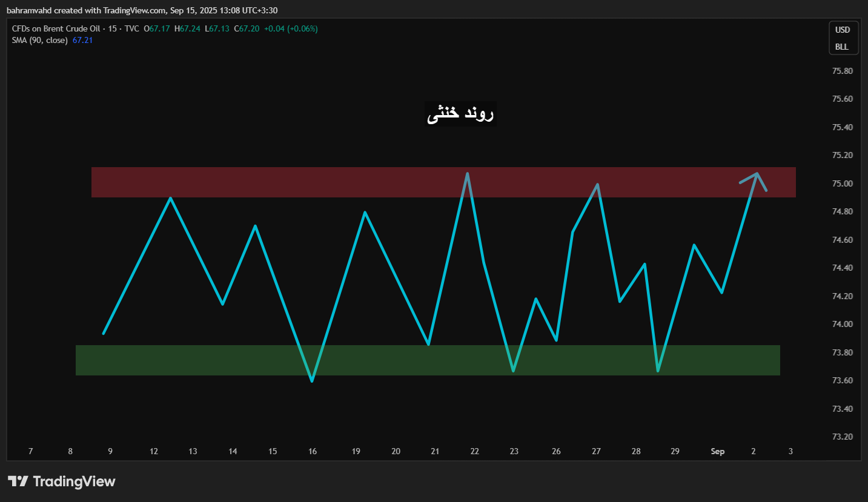Click the arrowhead at the price line's end

pos(757,174)
